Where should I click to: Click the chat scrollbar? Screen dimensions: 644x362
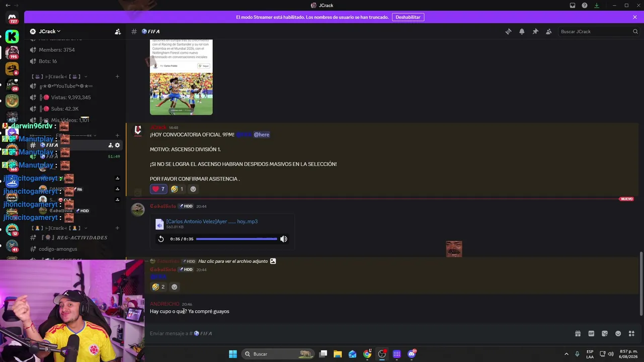click(640, 283)
